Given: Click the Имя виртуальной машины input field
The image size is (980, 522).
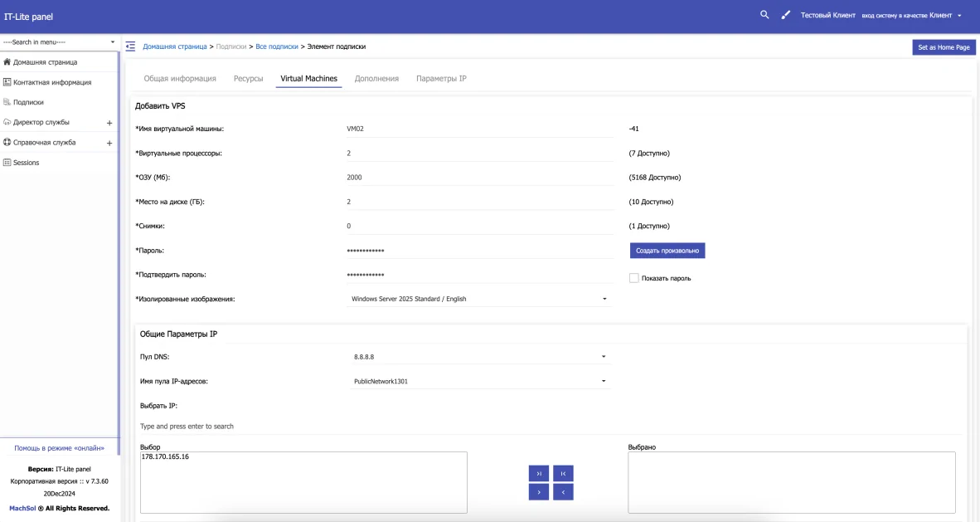Looking at the screenshot, I should click(x=480, y=129).
